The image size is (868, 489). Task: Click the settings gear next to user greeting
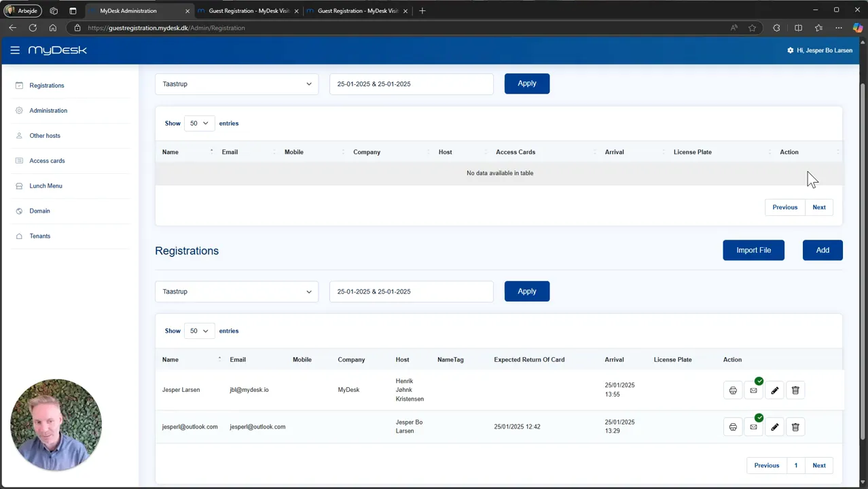coord(790,50)
